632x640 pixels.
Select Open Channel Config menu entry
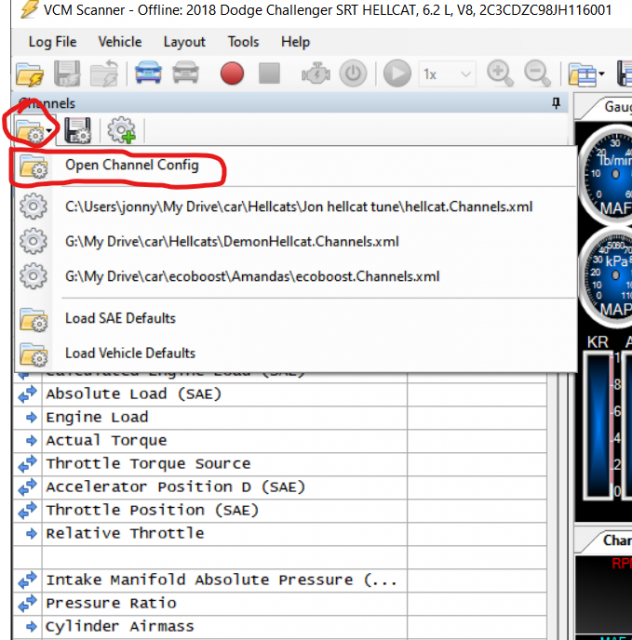[131, 166]
